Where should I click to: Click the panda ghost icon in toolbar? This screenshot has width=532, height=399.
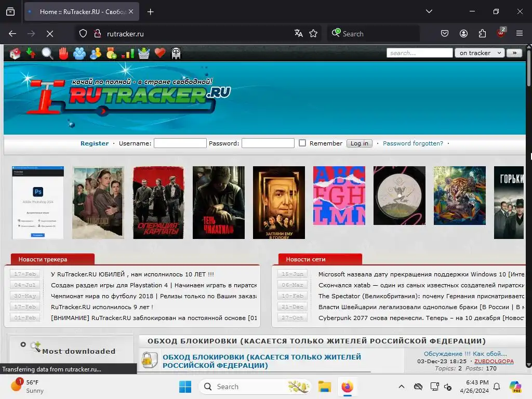click(x=176, y=54)
